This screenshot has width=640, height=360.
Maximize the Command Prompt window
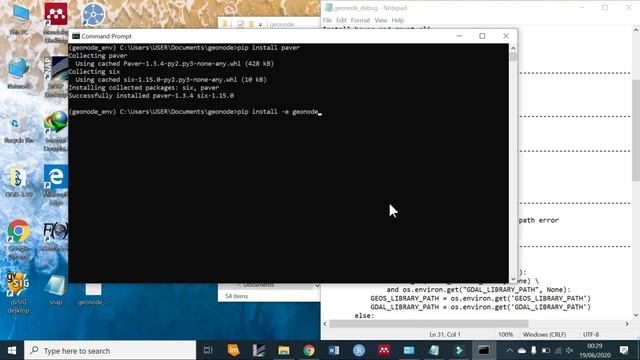[x=482, y=36]
